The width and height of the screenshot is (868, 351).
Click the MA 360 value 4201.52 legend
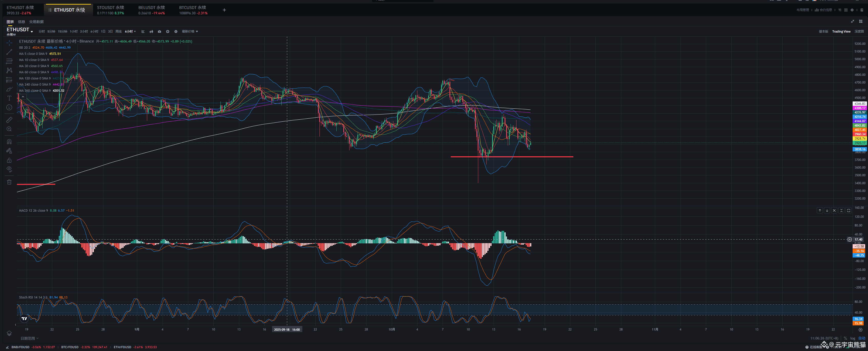click(x=58, y=90)
